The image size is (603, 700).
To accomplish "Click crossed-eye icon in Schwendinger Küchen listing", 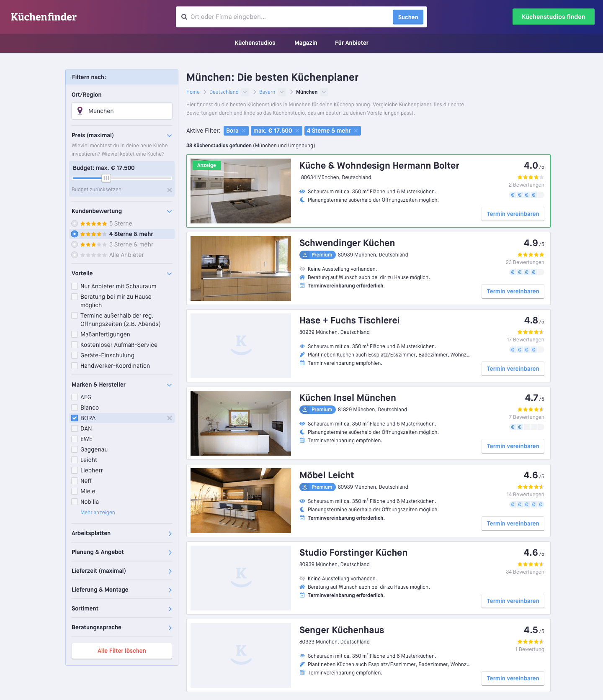I will (x=302, y=269).
